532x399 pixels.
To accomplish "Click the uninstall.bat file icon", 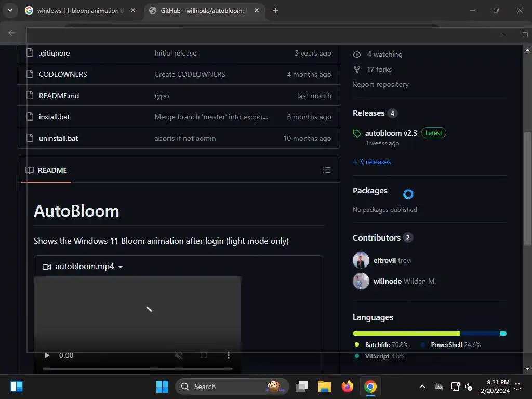I will click(x=30, y=138).
